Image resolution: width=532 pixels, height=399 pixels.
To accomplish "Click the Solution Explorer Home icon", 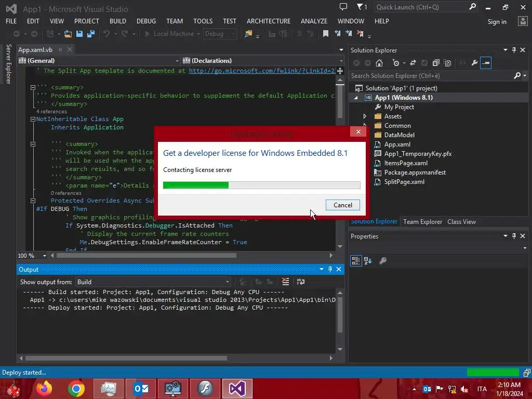I will tap(379, 63).
